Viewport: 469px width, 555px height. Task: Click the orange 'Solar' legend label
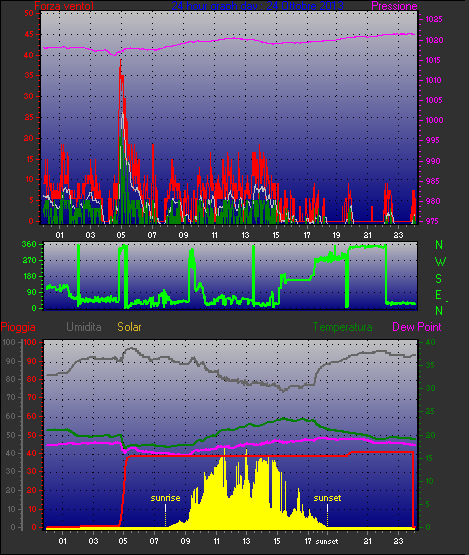[x=129, y=327]
